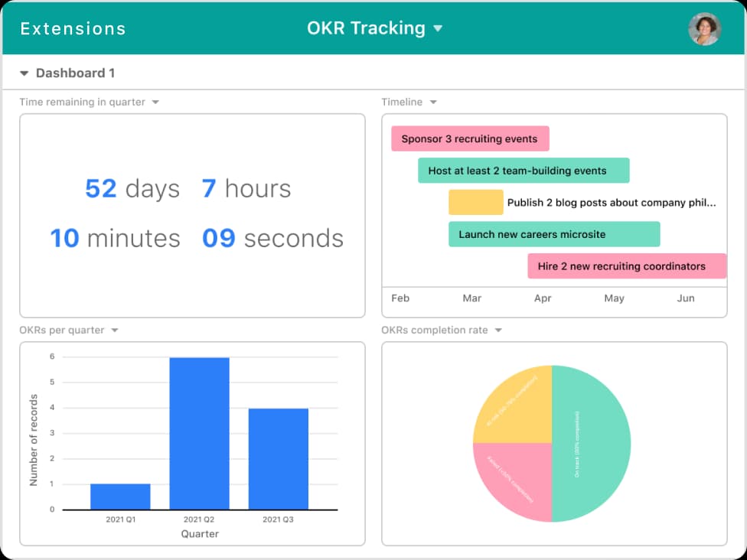Open the Timeline extension dropdown arrow

click(433, 102)
